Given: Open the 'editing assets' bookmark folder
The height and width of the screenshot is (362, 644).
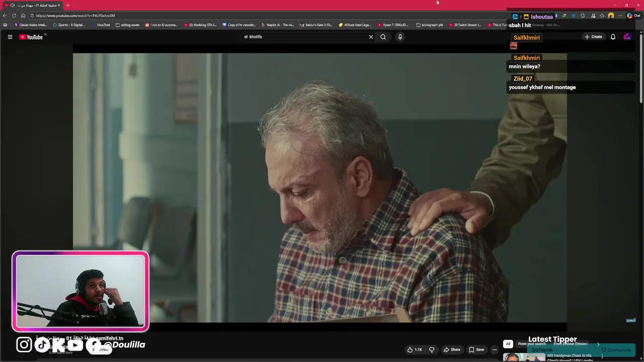Looking at the screenshot, I should [x=128, y=25].
